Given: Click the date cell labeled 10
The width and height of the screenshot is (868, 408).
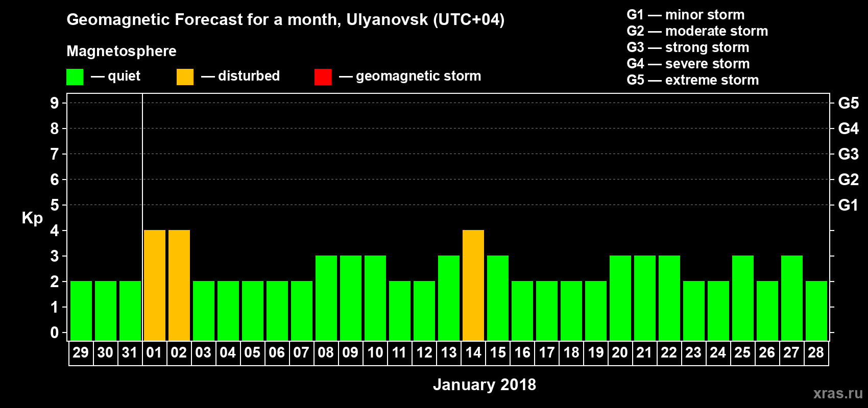Looking at the screenshot, I should point(375,353).
